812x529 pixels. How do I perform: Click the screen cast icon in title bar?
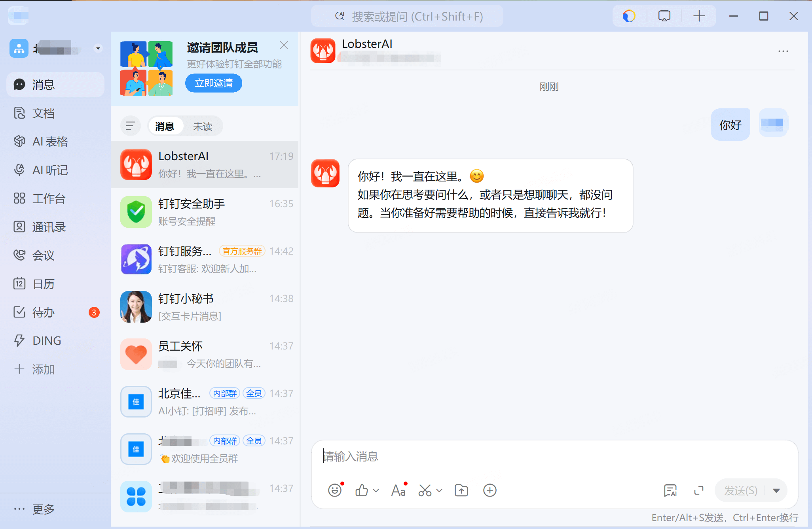pos(664,16)
